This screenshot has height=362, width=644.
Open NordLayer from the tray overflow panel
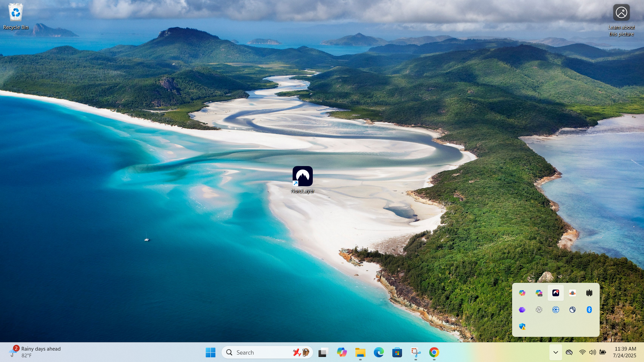[556, 293]
